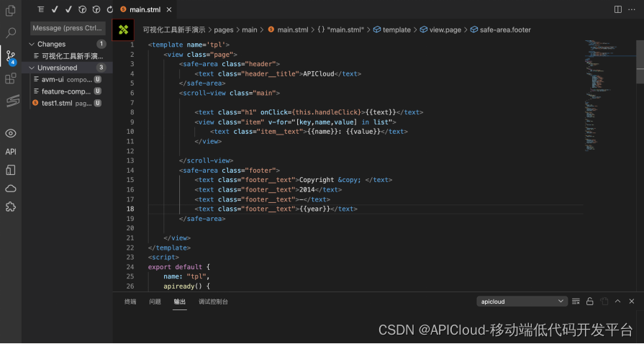Click the editor vertical scrollbar

[x=640, y=61]
